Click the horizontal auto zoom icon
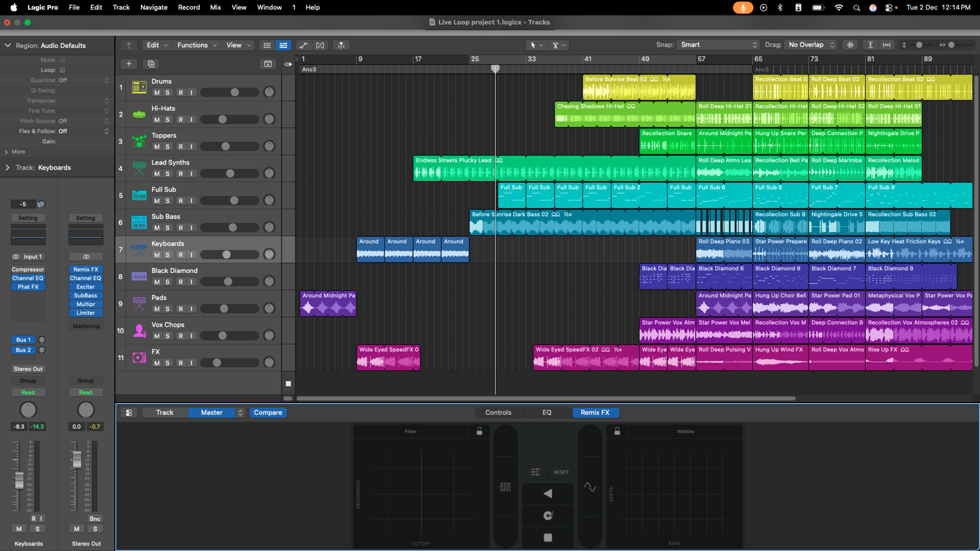This screenshot has height=551, width=980. [887, 45]
